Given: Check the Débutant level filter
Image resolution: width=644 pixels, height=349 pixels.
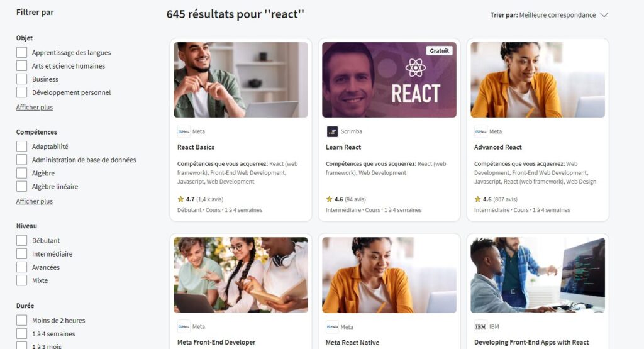Looking at the screenshot, I should (x=22, y=240).
